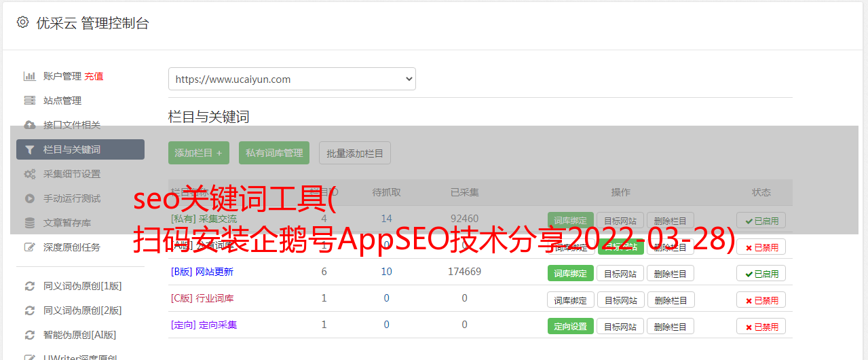Click the 操作 column header
This screenshot has width=868, height=360.
tap(620, 192)
